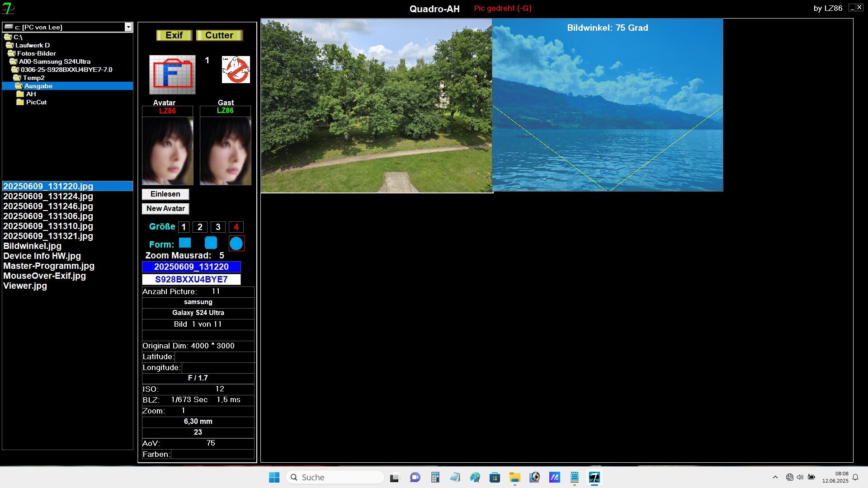Image resolution: width=868 pixels, height=488 pixels.
Task: Open File Explorer from the taskbar
Action: click(514, 477)
